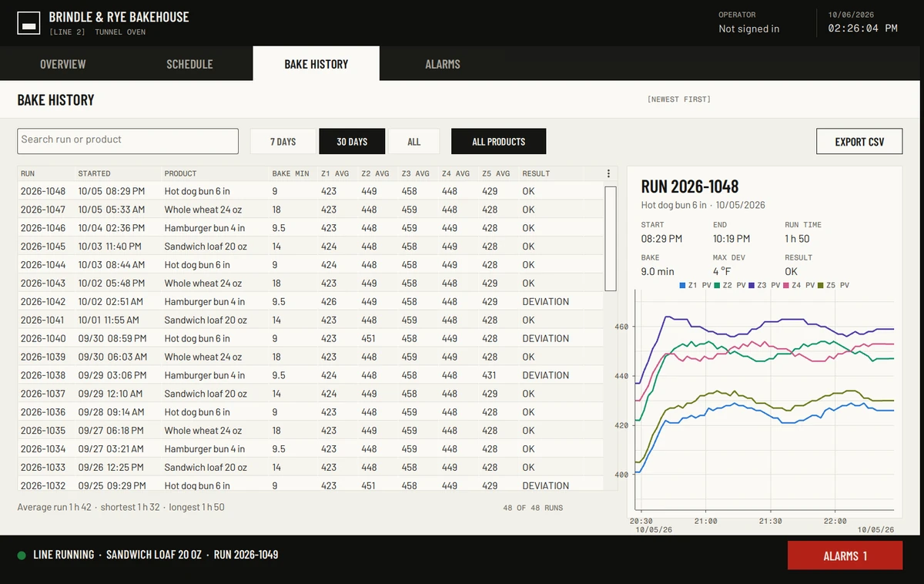
Task: Toggle the Z2 PV legend swatch
Action: coord(717,285)
